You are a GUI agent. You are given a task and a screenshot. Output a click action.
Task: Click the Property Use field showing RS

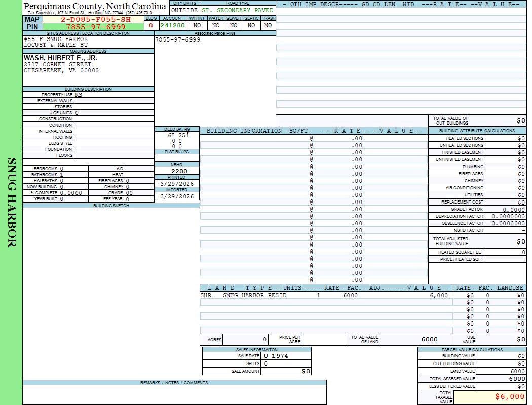coord(113,95)
